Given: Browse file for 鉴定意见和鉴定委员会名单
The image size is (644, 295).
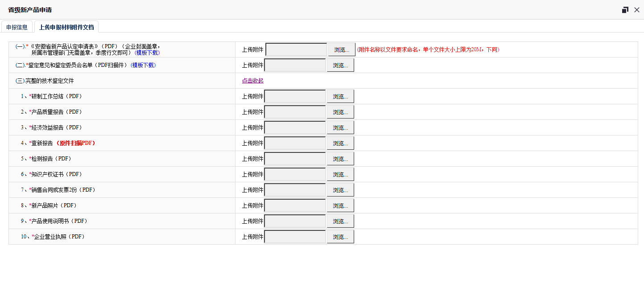Looking at the screenshot, I should coord(340,65).
